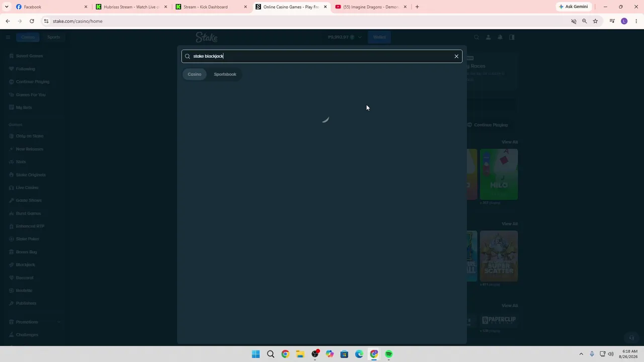Open the tab search dropdown arrow

(7, 7)
